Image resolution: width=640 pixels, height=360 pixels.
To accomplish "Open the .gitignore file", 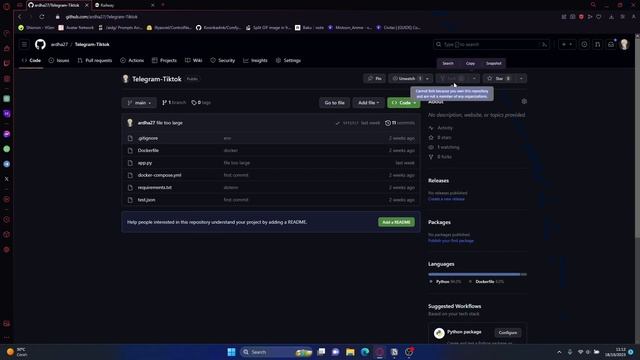I will (x=148, y=138).
